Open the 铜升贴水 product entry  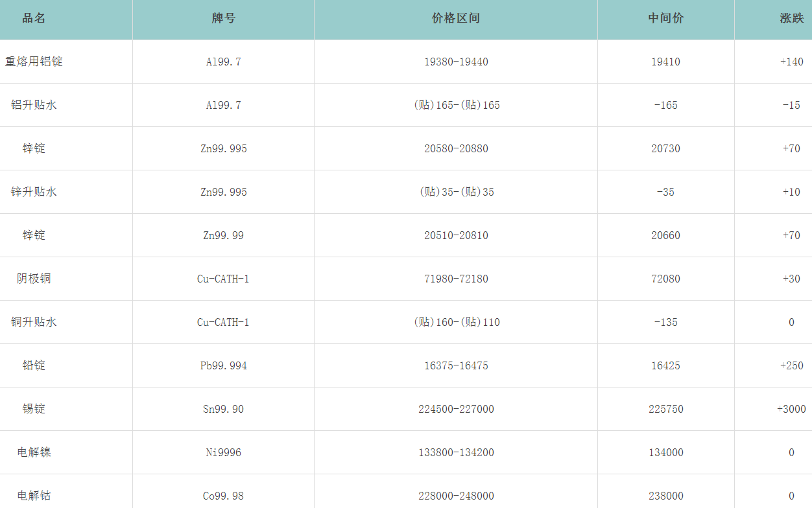coord(34,322)
